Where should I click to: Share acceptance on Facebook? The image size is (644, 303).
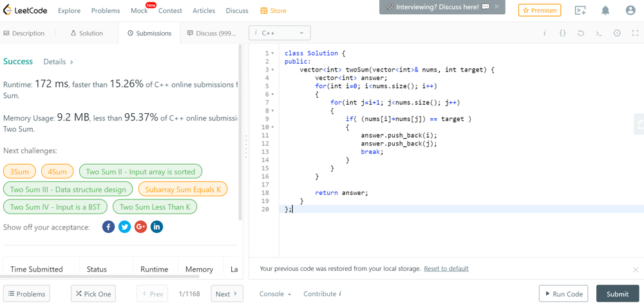[108, 226]
